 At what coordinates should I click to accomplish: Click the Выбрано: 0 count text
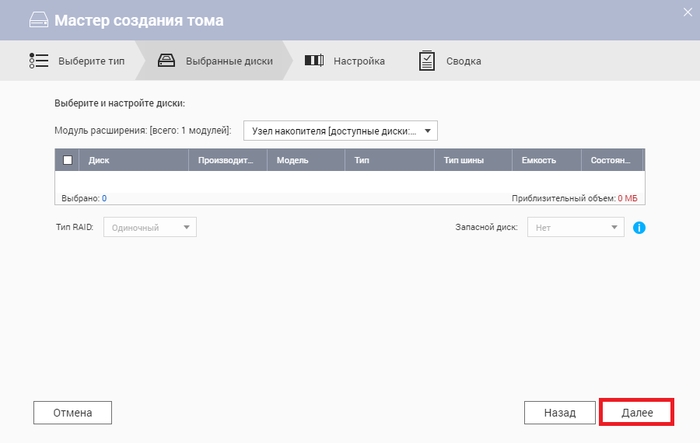[84, 198]
